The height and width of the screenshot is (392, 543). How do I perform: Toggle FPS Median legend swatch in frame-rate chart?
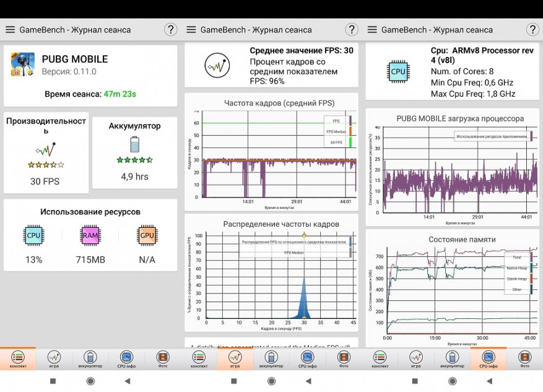point(350,131)
